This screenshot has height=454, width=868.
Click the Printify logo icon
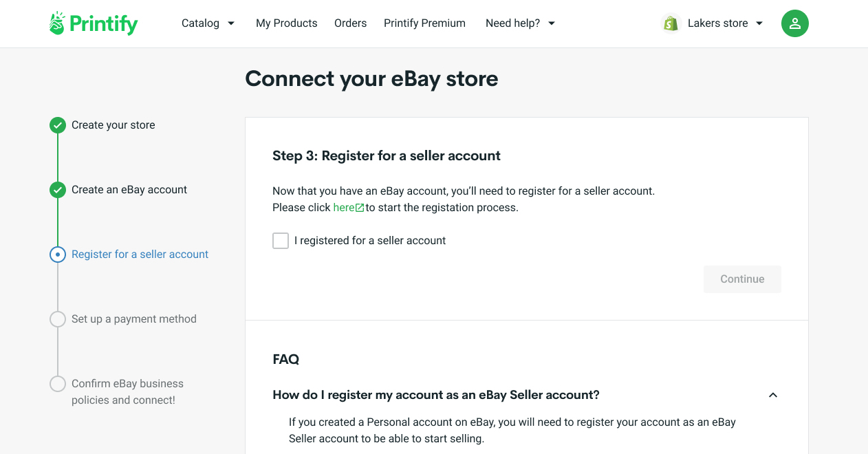[57, 23]
